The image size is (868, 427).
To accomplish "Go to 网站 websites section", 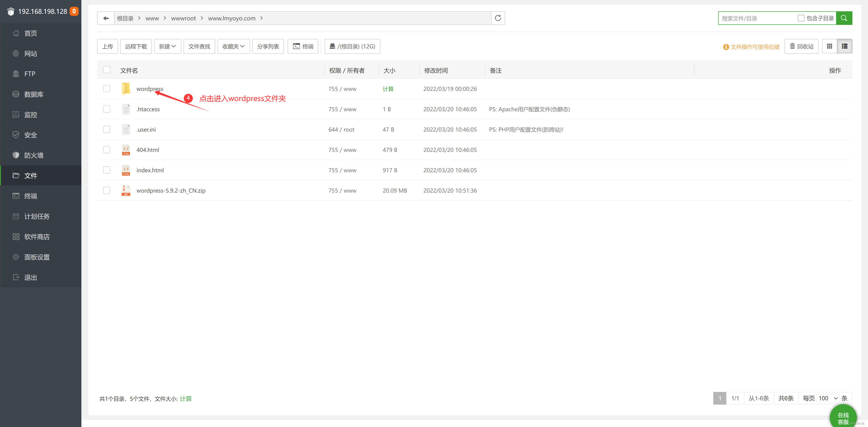I will [41, 54].
